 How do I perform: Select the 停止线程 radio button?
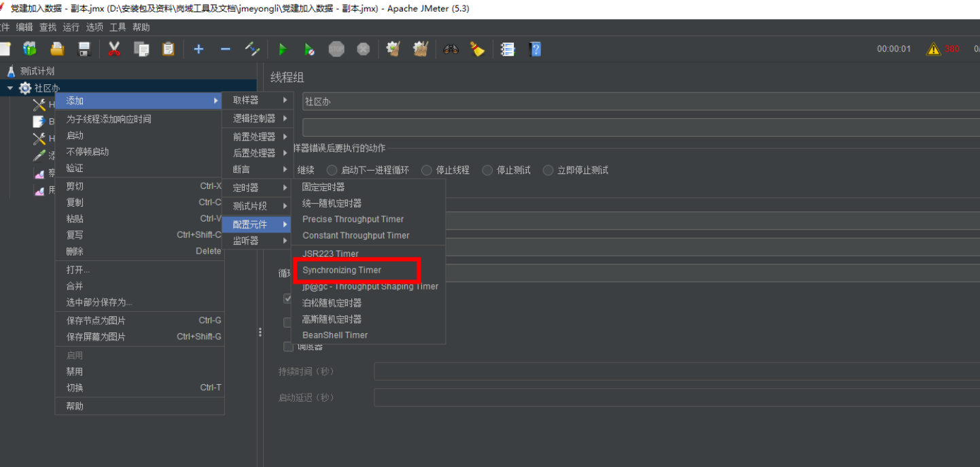coord(426,170)
